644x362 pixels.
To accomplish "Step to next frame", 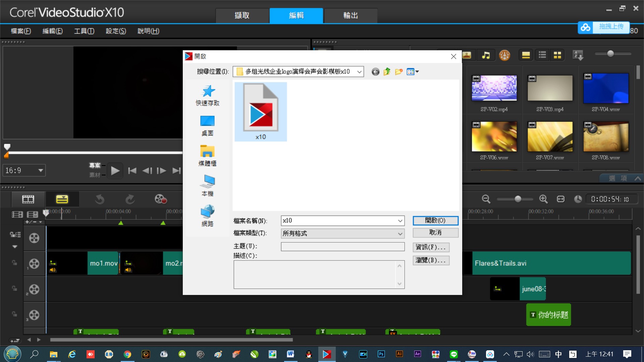I will 161,171.
